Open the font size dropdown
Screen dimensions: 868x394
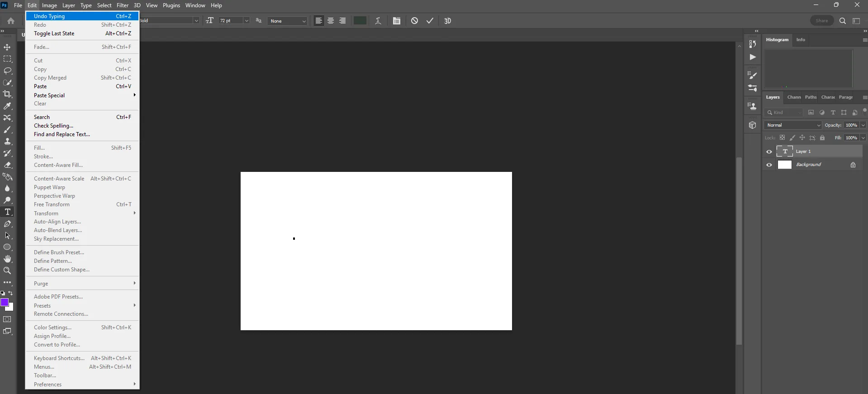pos(247,21)
